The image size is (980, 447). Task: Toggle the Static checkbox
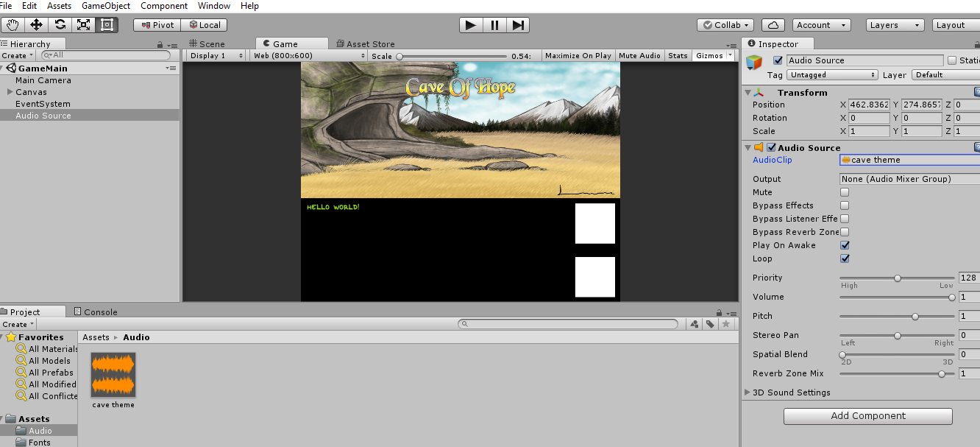click(x=952, y=60)
